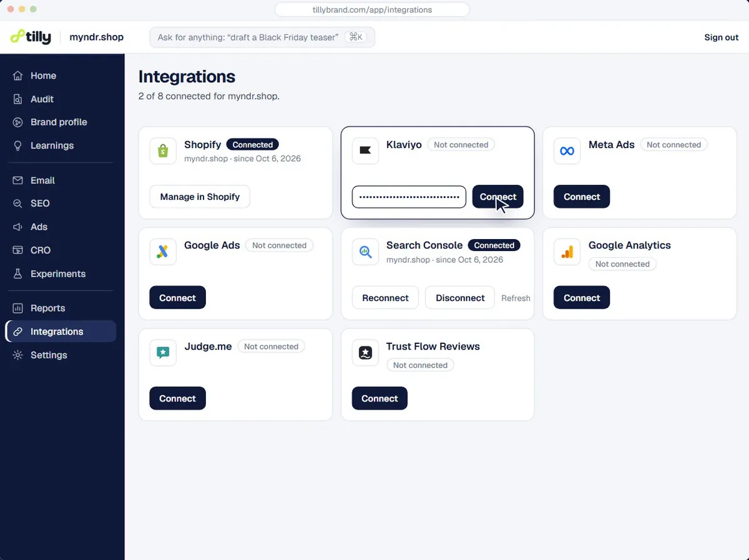Click the Experiments flask icon
This screenshot has height=560, width=749.
18,274
